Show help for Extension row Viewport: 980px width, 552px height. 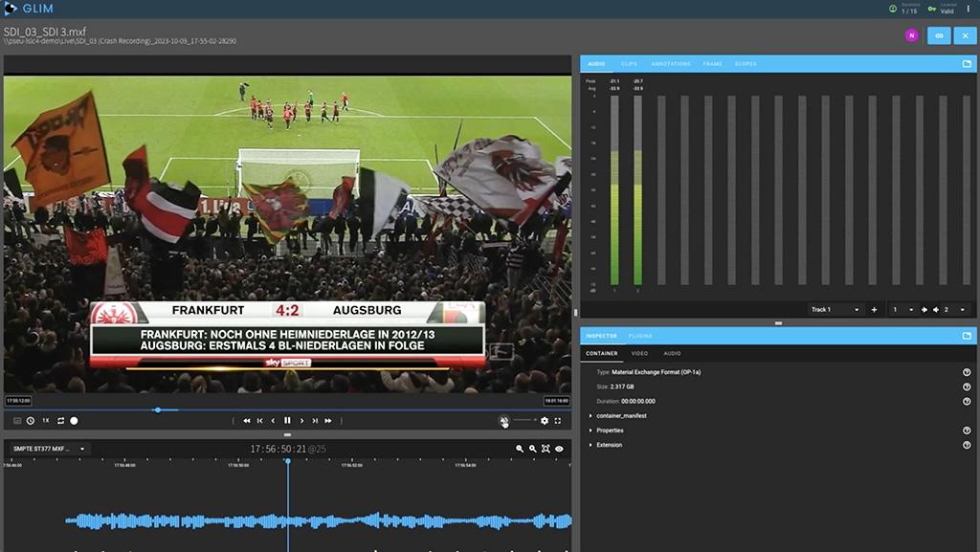click(x=967, y=445)
